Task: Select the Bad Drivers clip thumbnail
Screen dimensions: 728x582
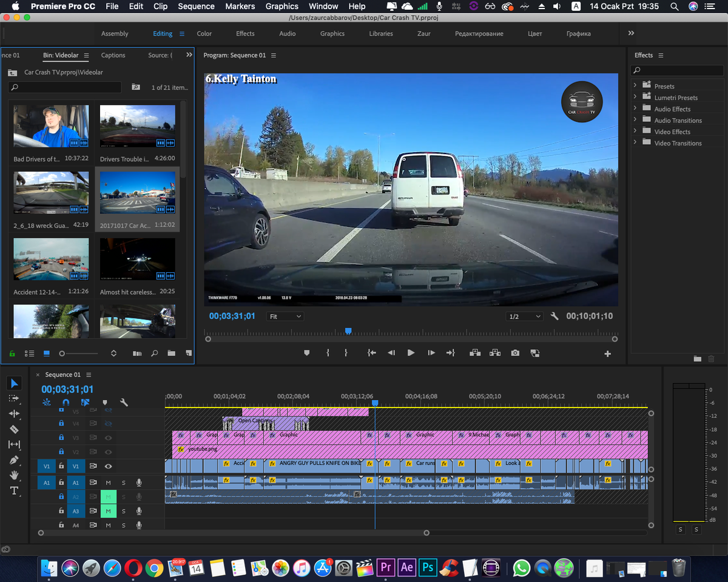Action: 51,126
